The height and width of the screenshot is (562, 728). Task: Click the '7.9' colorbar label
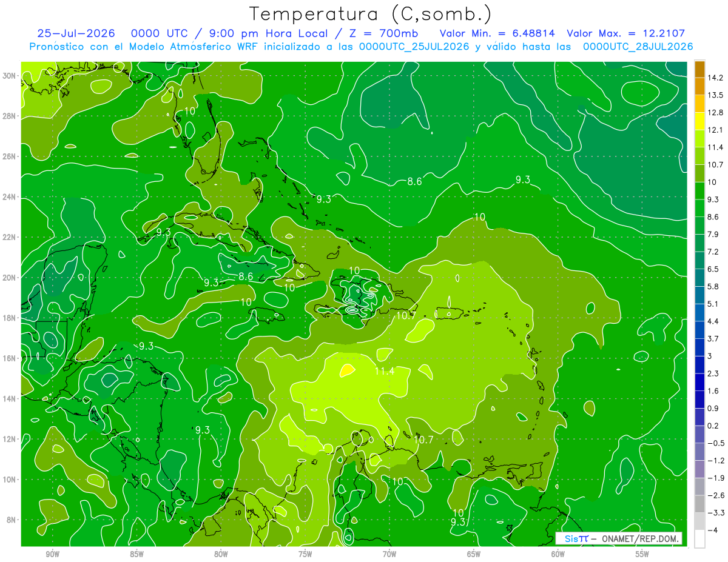713,234
